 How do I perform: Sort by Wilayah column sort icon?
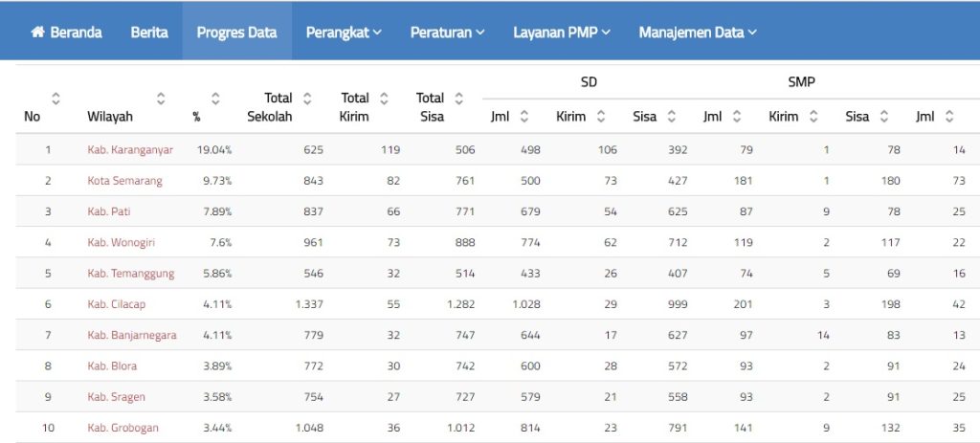click(x=161, y=98)
